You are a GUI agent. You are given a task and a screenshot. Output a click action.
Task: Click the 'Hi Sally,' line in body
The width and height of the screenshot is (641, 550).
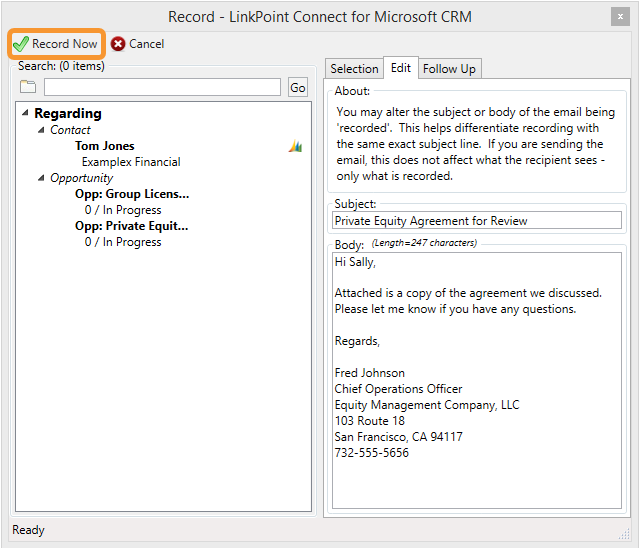pos(355,262)
